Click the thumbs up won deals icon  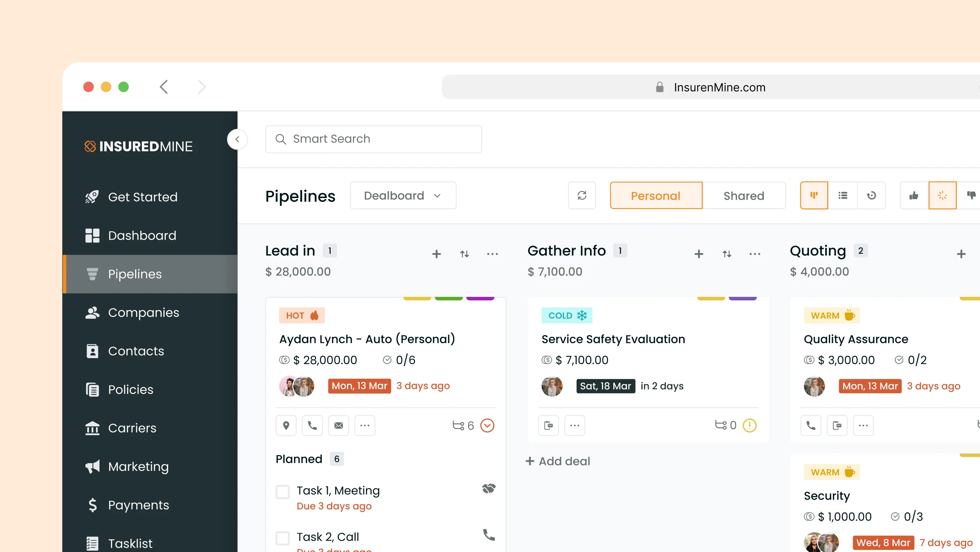(914, 195)
